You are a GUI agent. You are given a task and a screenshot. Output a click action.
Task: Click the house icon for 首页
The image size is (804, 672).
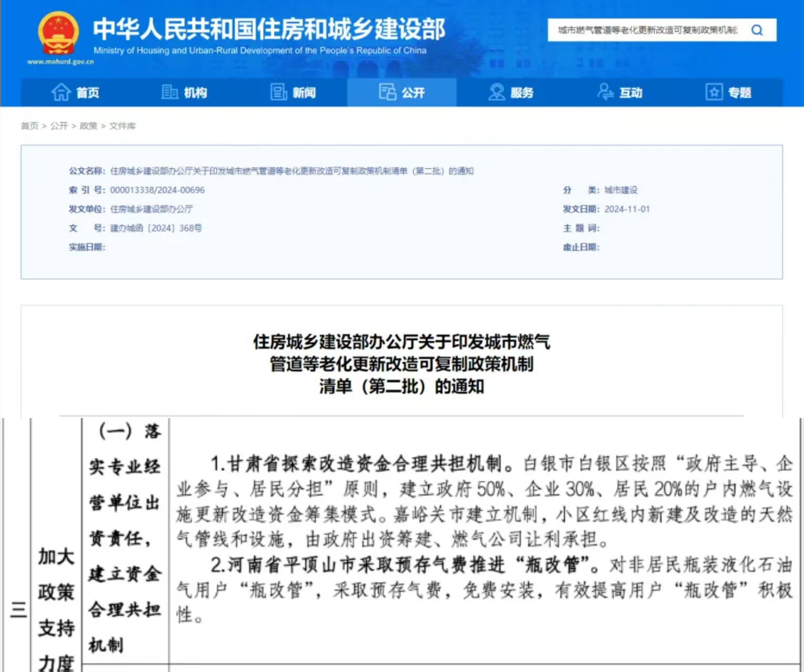[61, 92]
